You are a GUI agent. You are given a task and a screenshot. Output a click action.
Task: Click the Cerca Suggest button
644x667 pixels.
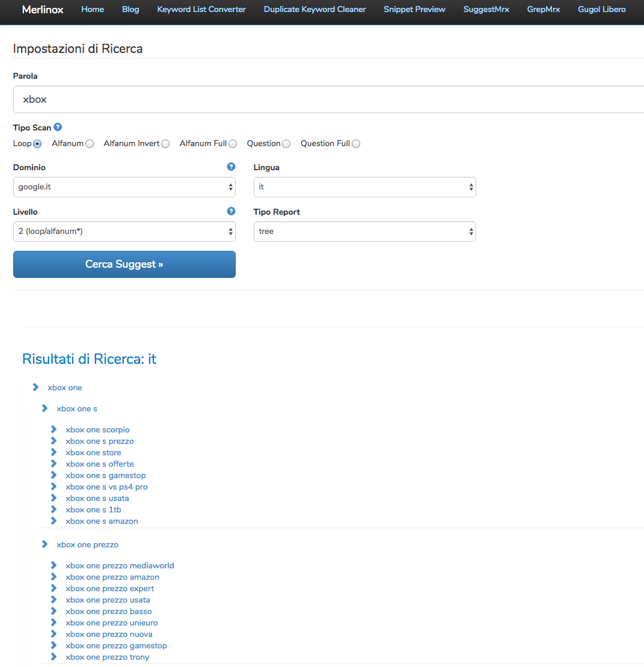tap(124, 264)
